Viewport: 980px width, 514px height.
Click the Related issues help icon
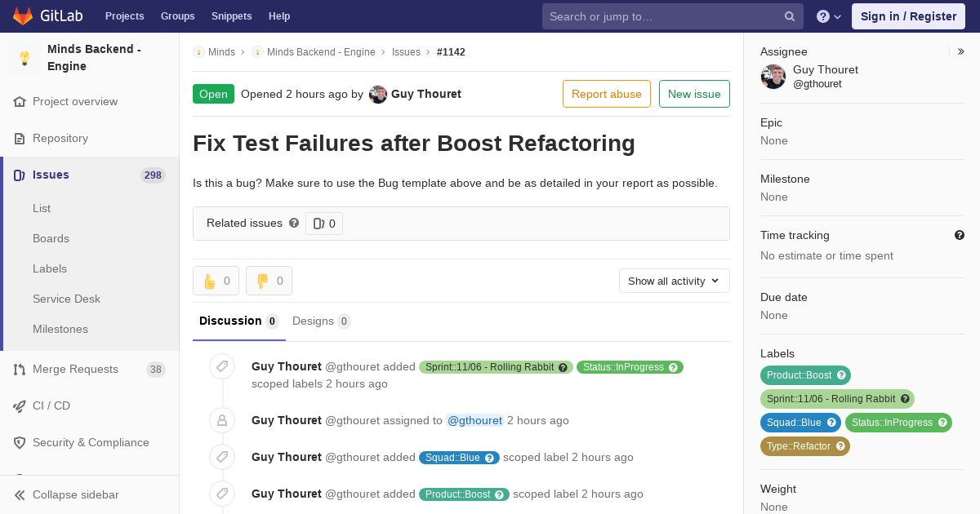pos(294,223)
